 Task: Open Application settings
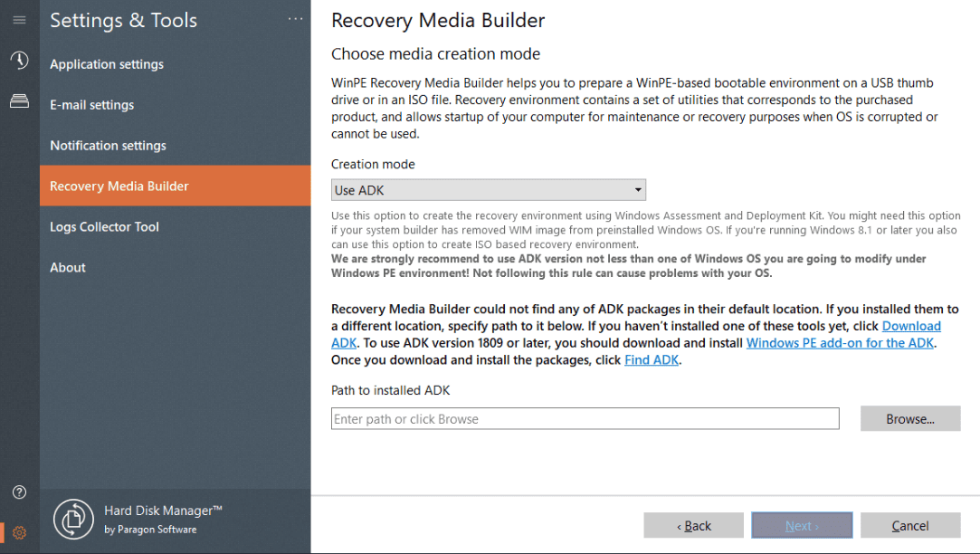pos(175,63)
